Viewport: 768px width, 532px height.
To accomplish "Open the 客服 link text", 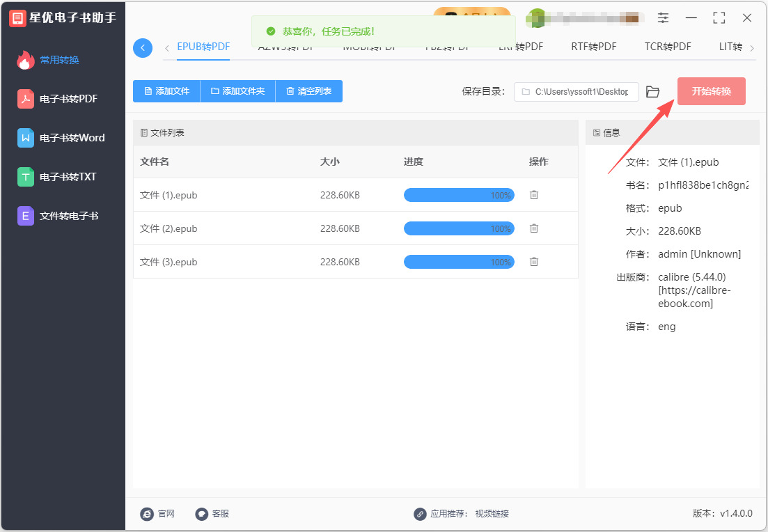I will pos(221,514).
